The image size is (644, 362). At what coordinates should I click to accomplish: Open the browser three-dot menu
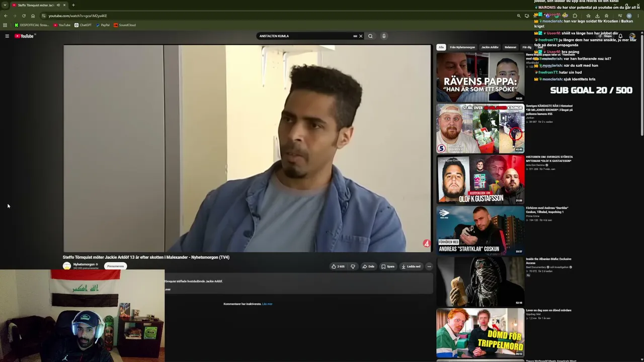pyautogui.click(x=638, y=16)
